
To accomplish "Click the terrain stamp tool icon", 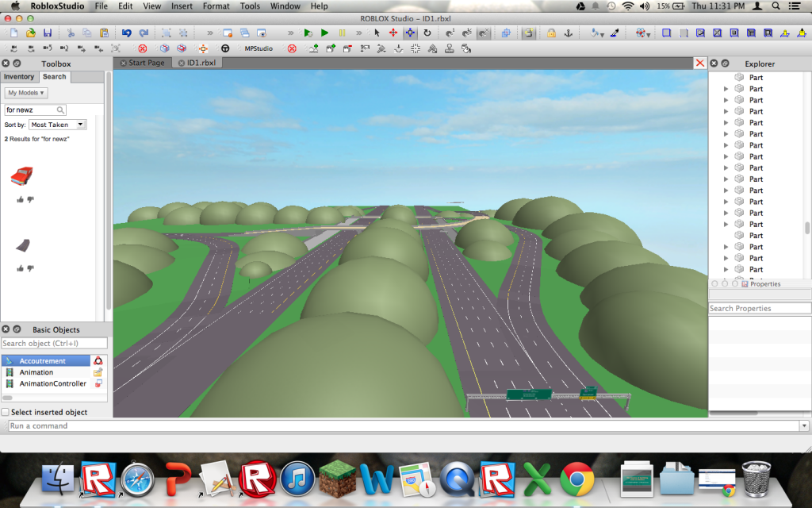I will 449,48.
